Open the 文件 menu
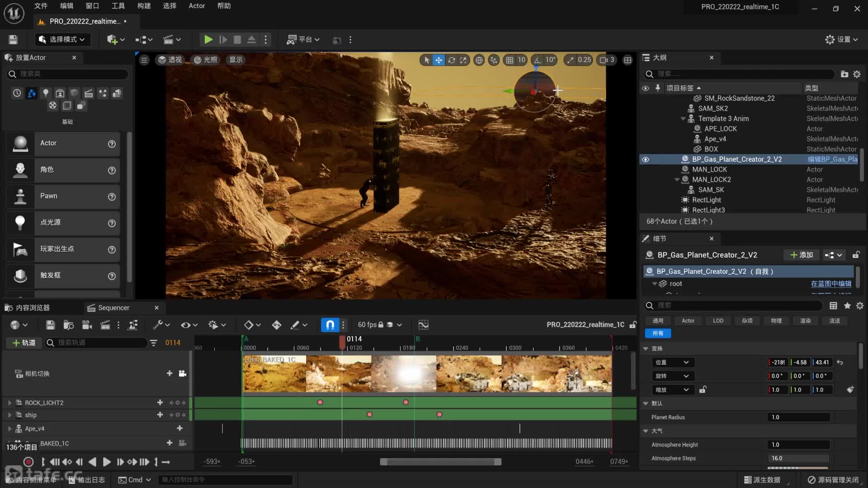 41,6
